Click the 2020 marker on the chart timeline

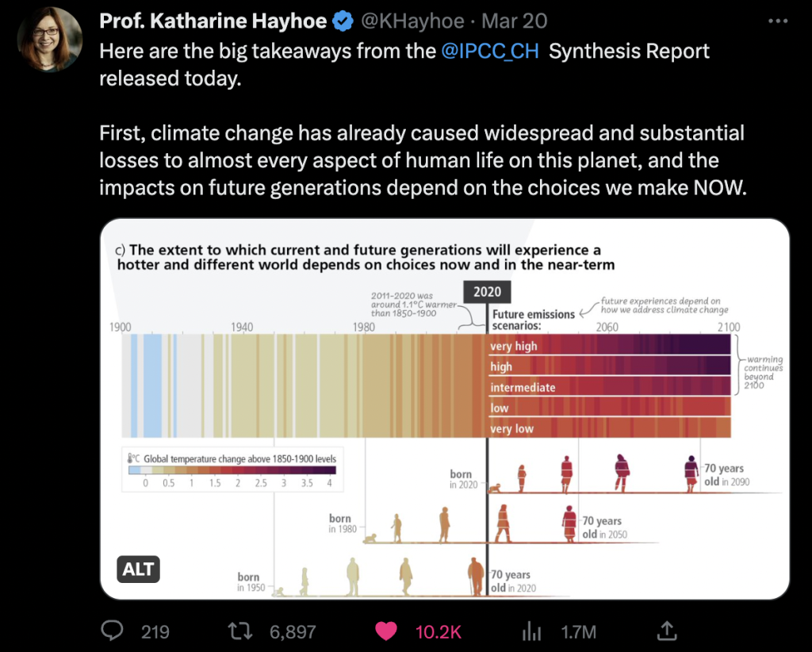487,292
